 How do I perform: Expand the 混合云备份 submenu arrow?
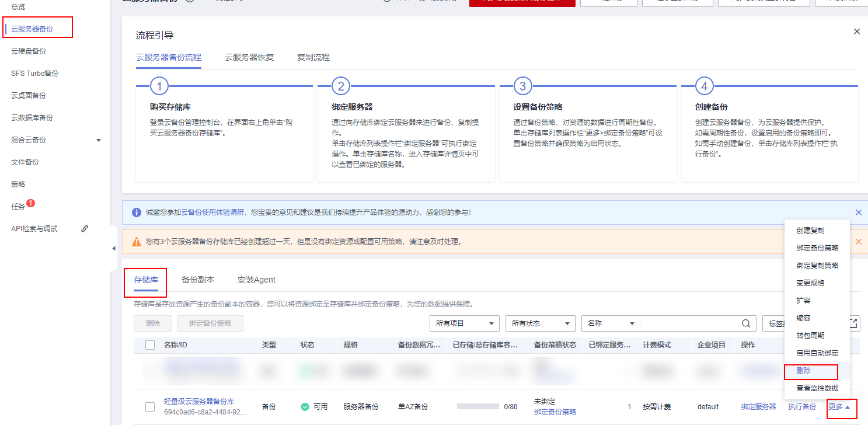[99, 140]
